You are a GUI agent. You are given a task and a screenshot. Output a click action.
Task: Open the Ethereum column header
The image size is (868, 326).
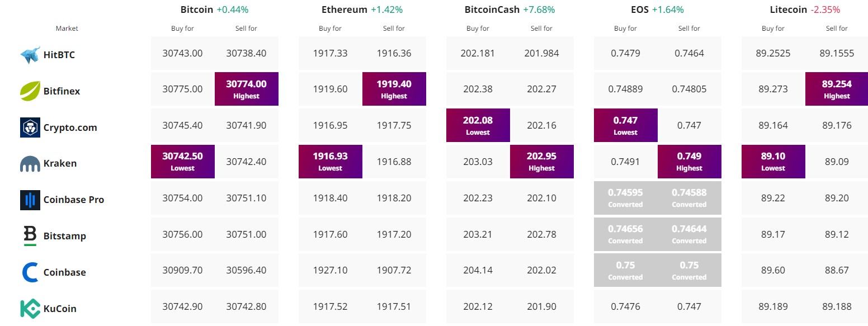click(x=344, y=10)
